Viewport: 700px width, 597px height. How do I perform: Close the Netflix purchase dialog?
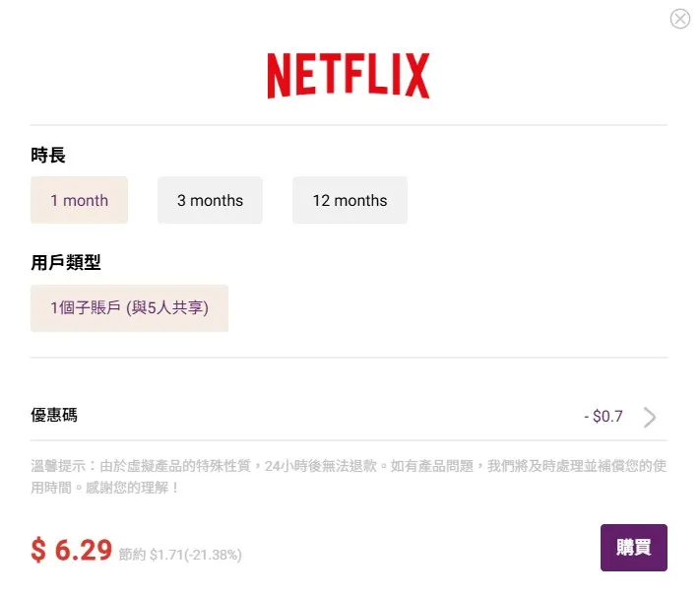tap(680, 19)
